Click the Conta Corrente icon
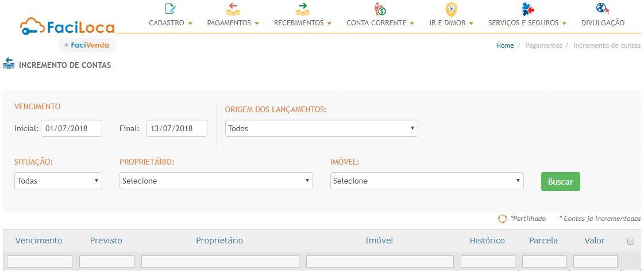The image size is (644, 271). 380,9
